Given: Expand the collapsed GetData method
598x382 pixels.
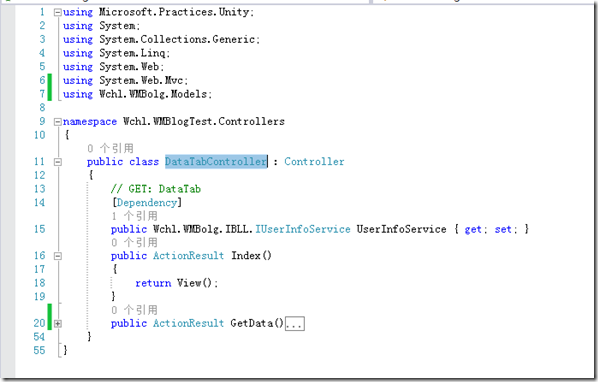Looking at the screenshot, I should (58, 324).
